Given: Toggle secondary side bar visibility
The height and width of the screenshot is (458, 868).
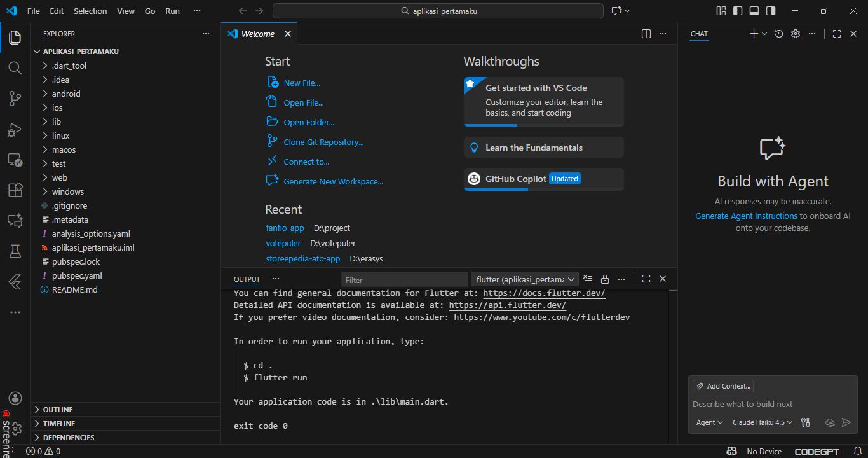Looking at the screenshot, I should click(x=771, y=11).
